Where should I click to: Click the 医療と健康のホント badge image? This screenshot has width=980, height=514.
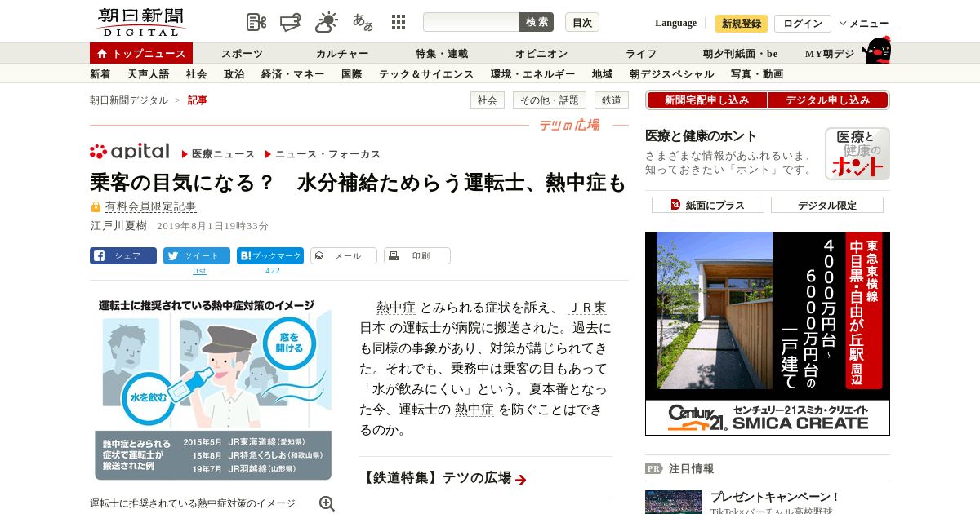(x=857, y=153)
